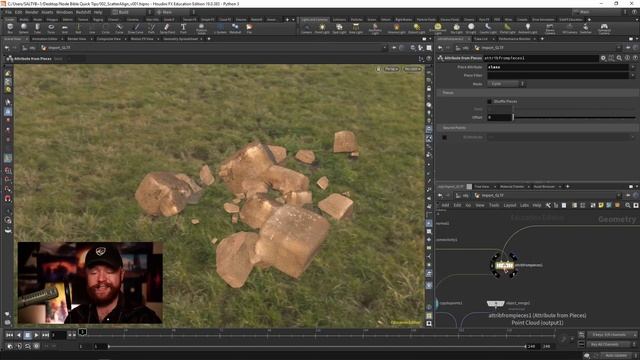Select the Box shelf tool
640x360 pixels.
tap(10, 28)
